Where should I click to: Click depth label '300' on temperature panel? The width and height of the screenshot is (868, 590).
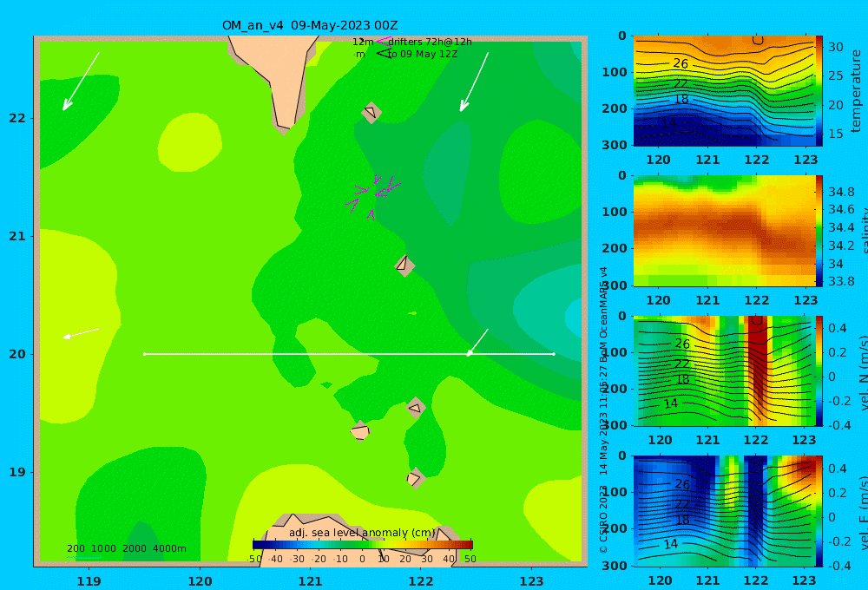click(614, 145)
